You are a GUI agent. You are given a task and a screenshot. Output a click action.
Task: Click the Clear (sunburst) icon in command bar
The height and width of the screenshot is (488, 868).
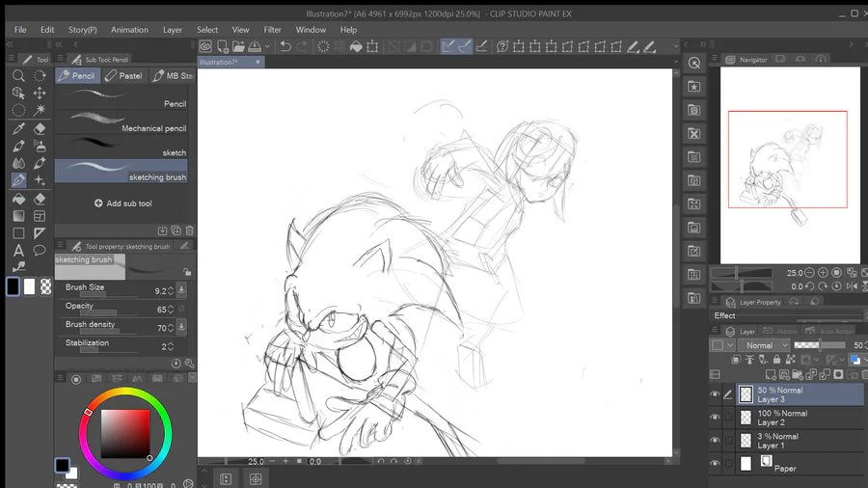323,47
